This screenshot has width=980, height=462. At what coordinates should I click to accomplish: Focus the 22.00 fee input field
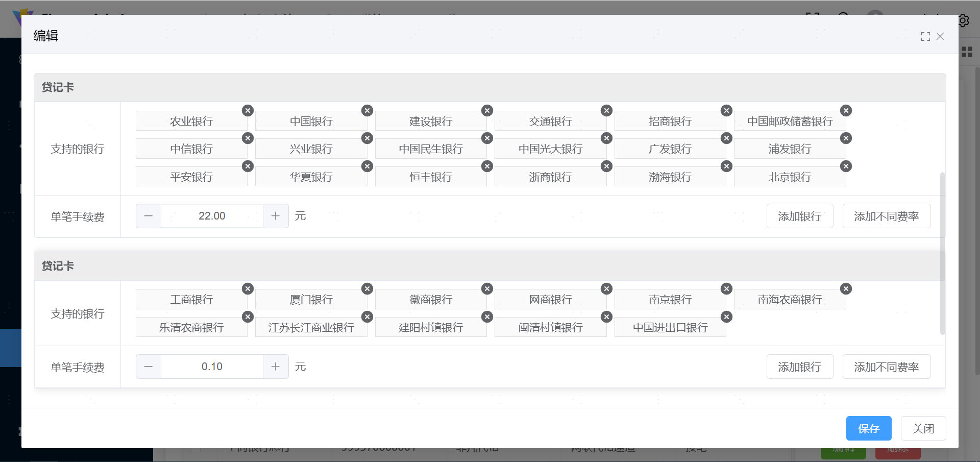[x=212, y=216]
